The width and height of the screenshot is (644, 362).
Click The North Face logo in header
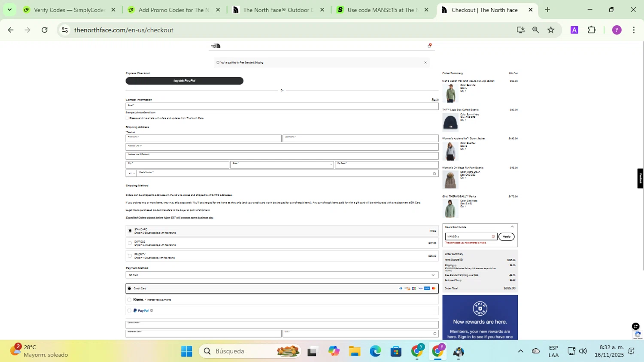pyautogui.click(x=216, y=46)
